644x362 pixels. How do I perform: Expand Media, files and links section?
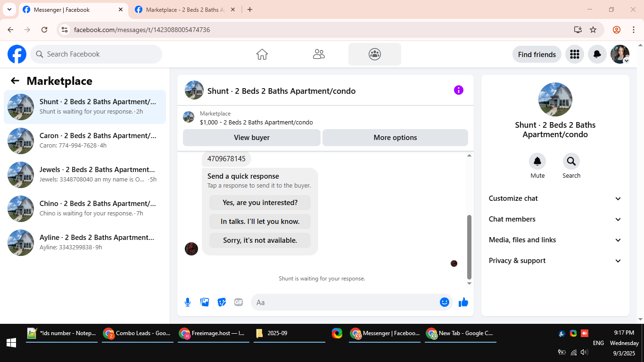click(555, 240)
